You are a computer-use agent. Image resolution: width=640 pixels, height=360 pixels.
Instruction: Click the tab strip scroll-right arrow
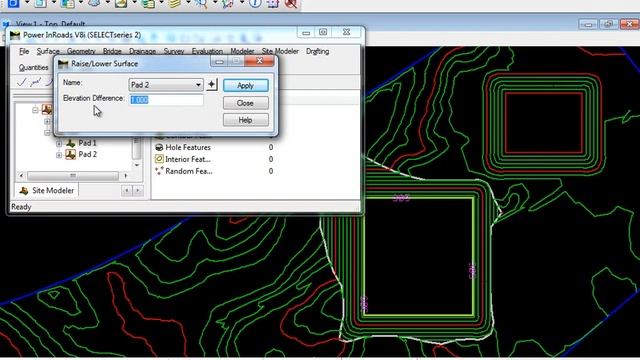(x=138, y=191)
